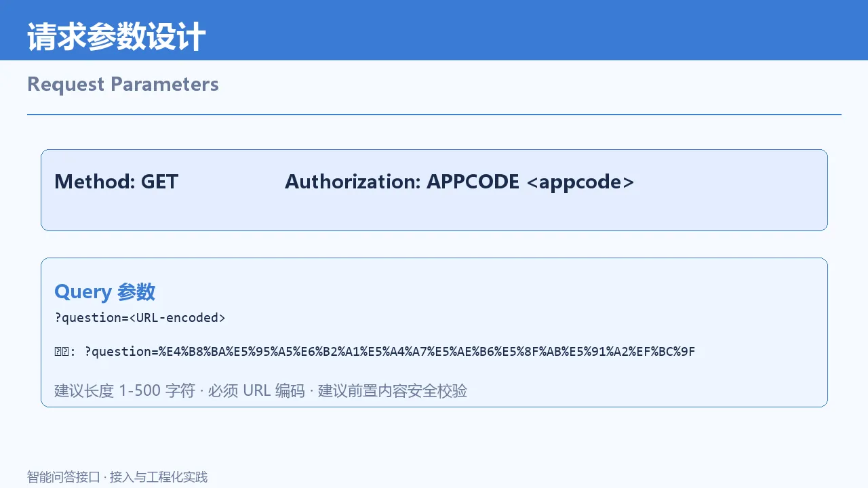Select the encoded example string %E4%B8%BA...
868x488 pixels.
coord(192,351)
